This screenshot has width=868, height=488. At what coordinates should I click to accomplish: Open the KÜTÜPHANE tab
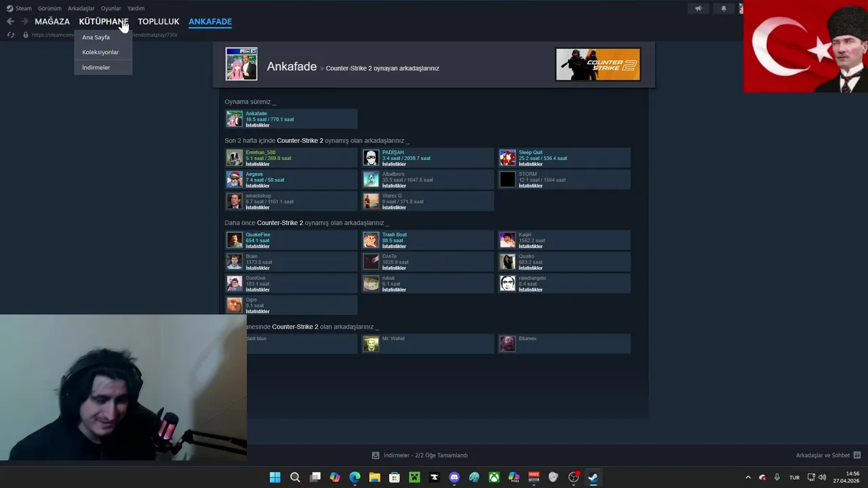pos(104,22)
